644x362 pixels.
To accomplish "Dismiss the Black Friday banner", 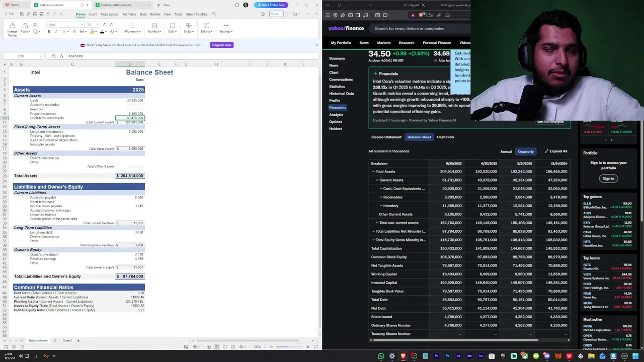I will click(316, 45).
